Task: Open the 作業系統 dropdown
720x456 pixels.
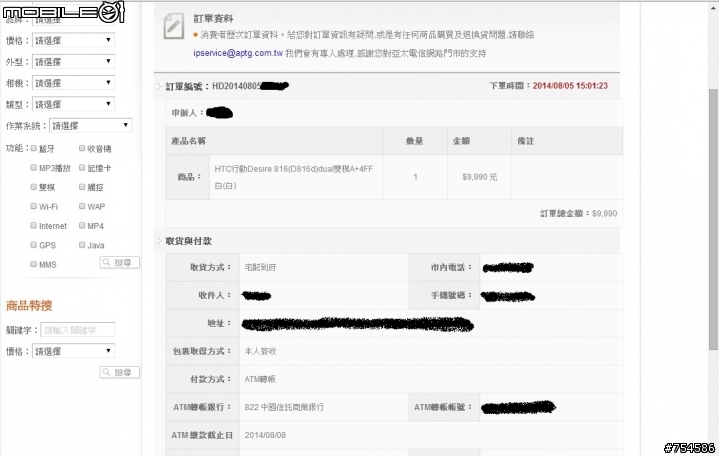Action: [90, 125]
